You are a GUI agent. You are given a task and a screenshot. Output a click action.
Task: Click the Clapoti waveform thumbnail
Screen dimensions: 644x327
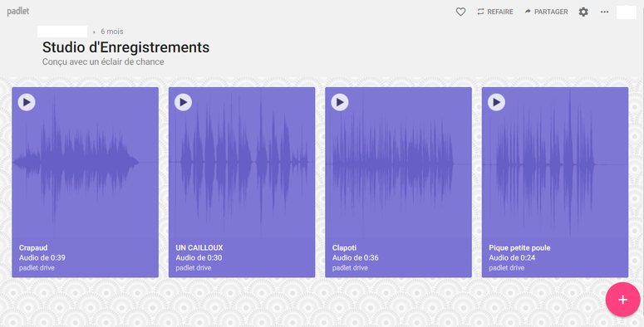(398, 164)
